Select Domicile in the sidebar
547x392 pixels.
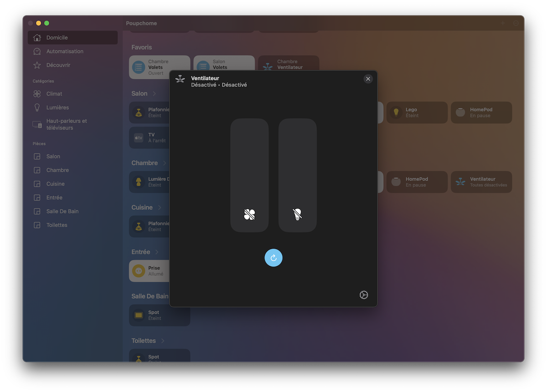click(x=72, y=37)
